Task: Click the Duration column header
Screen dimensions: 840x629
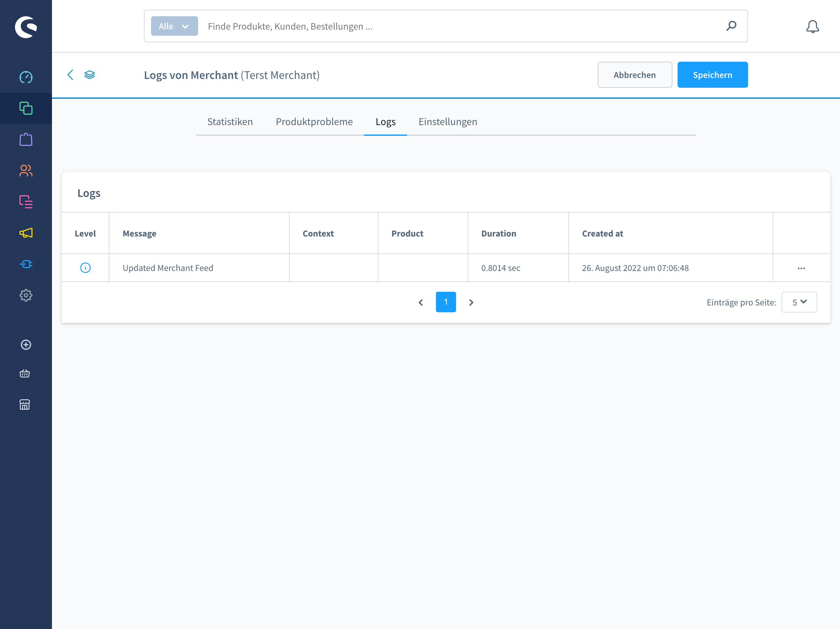Action: pos(518,233)
